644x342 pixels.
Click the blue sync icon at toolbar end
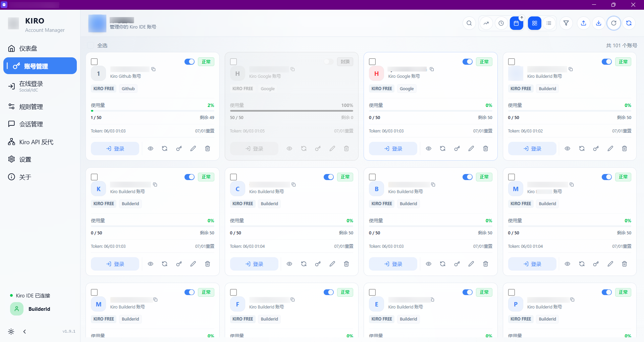pos(629,23)
